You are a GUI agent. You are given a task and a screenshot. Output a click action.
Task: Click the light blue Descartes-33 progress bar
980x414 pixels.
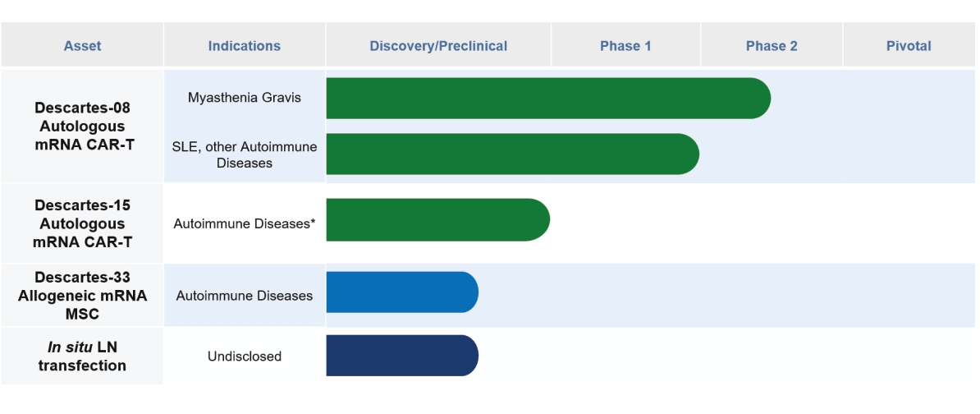[x=401, y=292]
